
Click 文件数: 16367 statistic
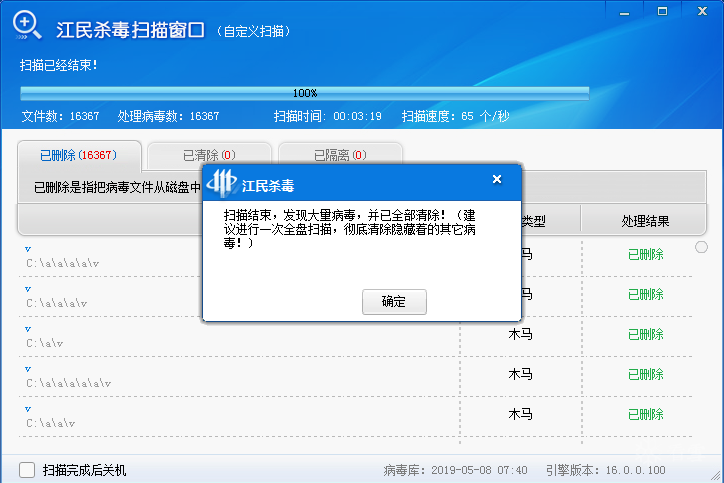(x=60, y=116)
